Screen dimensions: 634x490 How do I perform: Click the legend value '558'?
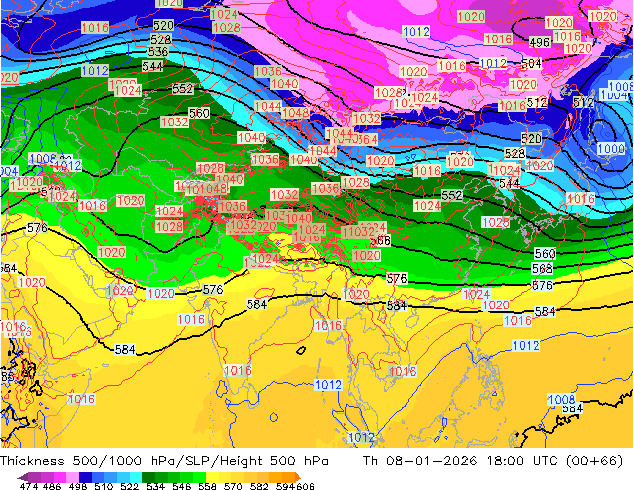[207, 486]
